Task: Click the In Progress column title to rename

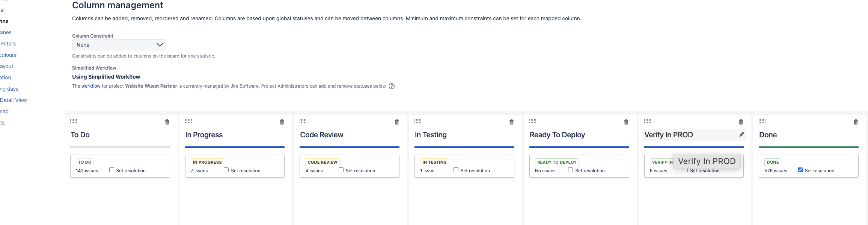Action: [x=204, y=135]
